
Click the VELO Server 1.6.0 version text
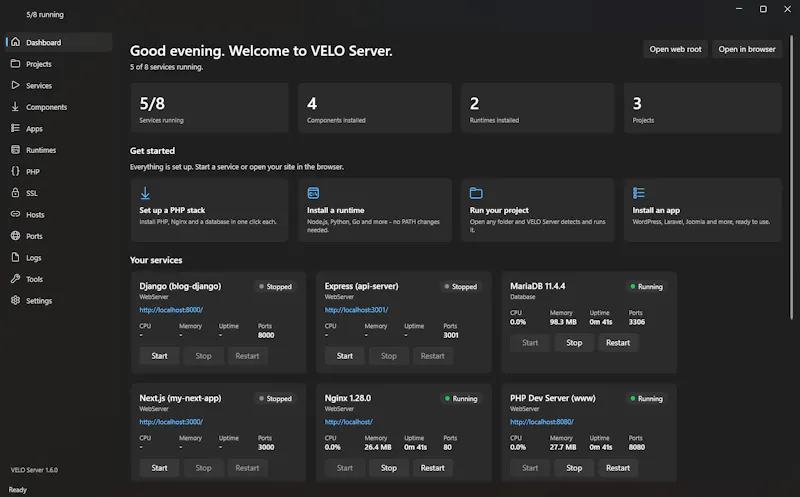point(34,470)
